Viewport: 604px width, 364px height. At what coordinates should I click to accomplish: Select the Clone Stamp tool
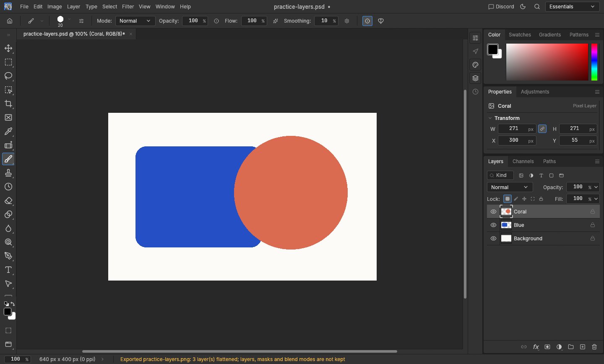coord(8,173)
